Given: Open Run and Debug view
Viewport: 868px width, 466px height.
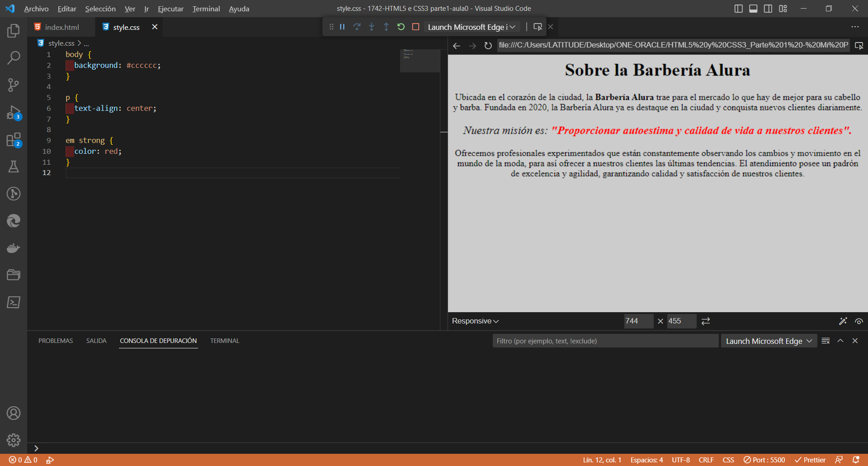Looking at the screenshot, I should pos(14,113).
